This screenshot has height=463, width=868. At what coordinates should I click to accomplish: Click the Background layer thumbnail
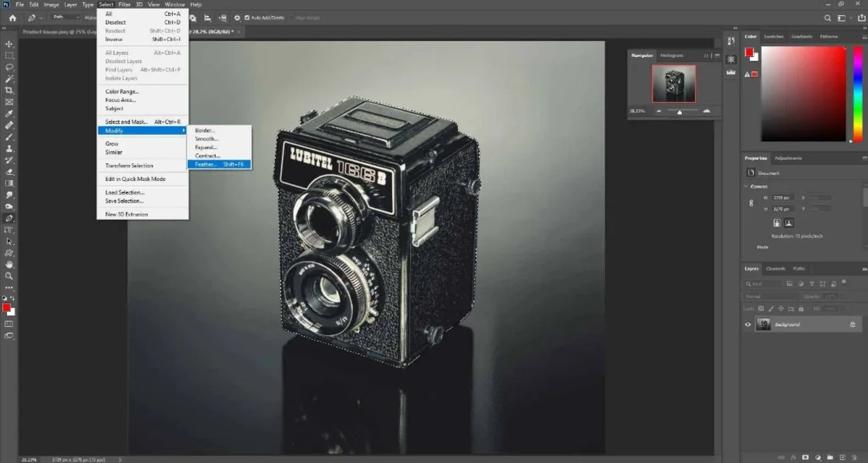763,325
